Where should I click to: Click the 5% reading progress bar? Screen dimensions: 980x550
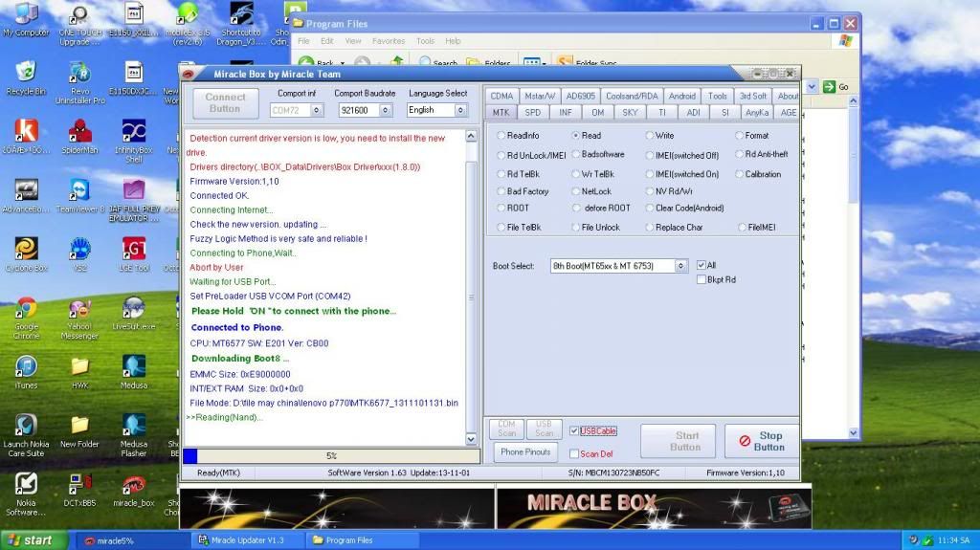pyautogui.click(x=331, y=455)
